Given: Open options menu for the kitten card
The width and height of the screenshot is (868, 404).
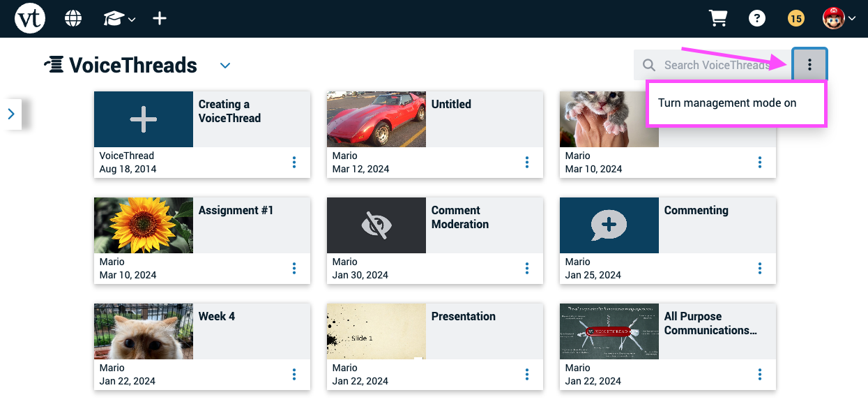Looking at the screenshot, I should pos(760,163).
